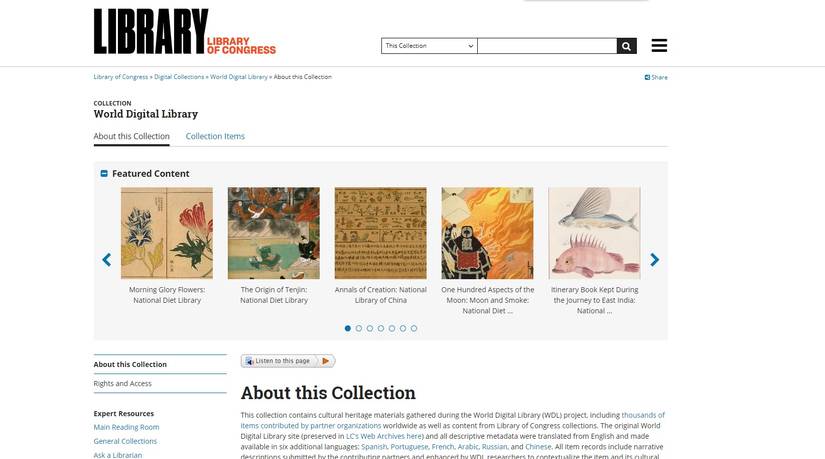Select the last carousel page dot
This screenshot has width=825, height=459.
pos(414,328)
